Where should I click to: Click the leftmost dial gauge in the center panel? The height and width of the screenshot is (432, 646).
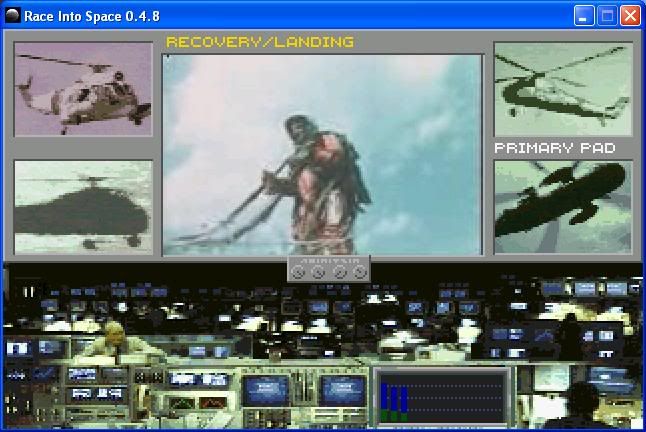click(297, 272)
